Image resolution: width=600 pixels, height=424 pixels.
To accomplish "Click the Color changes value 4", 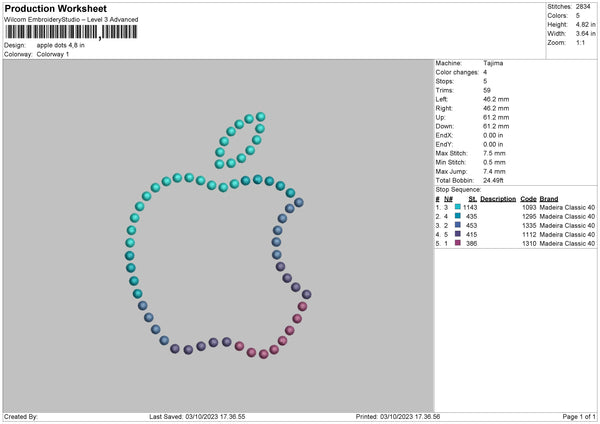I will click(485, 72).
